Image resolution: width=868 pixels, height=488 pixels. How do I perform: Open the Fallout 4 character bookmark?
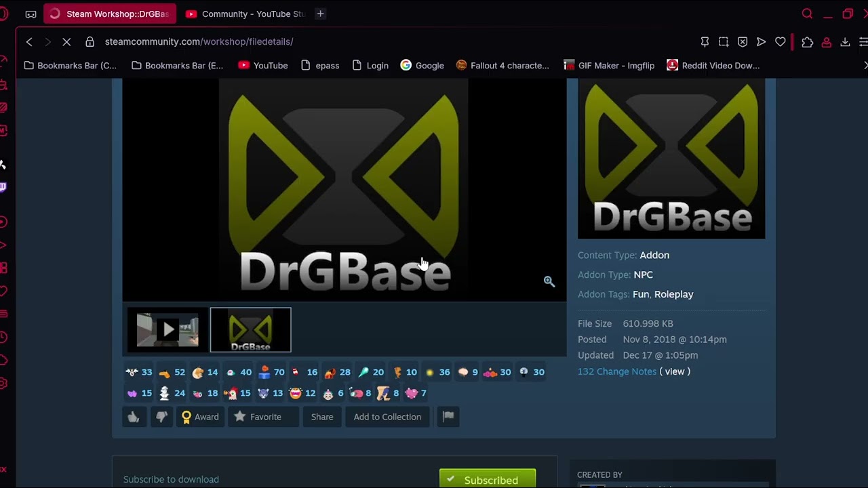click(502, 66)
